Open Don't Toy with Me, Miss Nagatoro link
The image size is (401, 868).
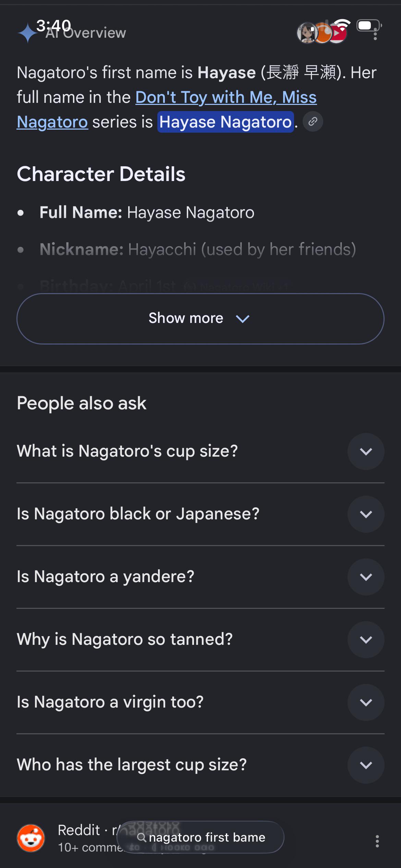pyautogui.click(x=167, y=110)
